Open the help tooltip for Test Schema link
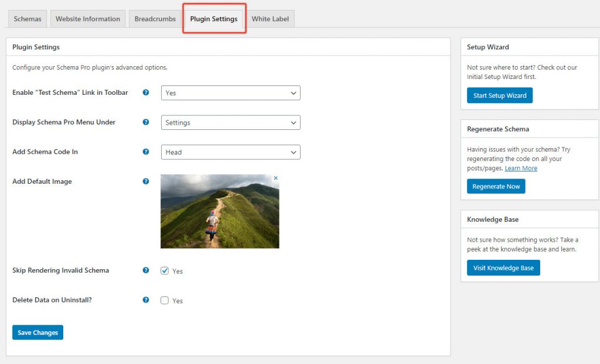This screenshot has width=600, height=364. (145, 92)
